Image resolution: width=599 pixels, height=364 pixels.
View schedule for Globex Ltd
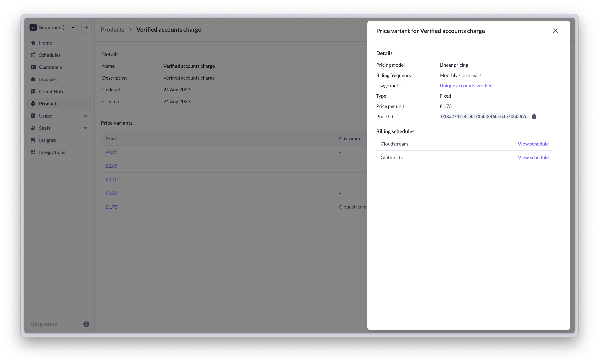coord(533,157)
